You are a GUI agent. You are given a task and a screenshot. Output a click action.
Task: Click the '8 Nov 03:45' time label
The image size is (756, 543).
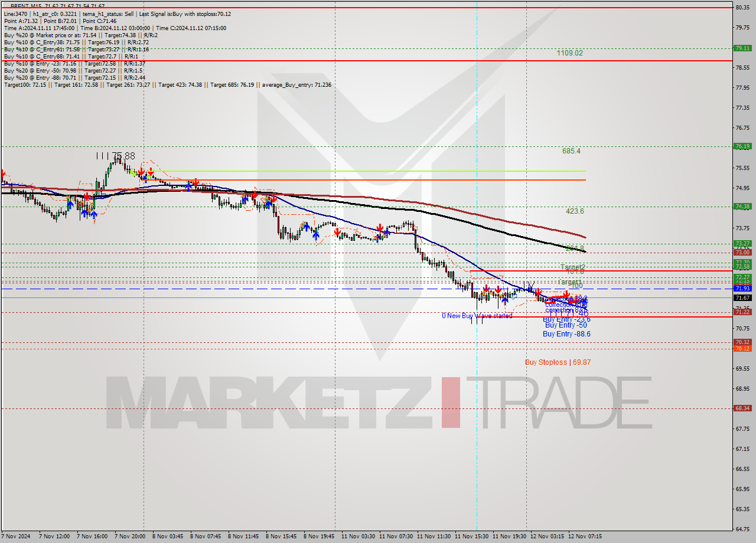tap(169, 537)
